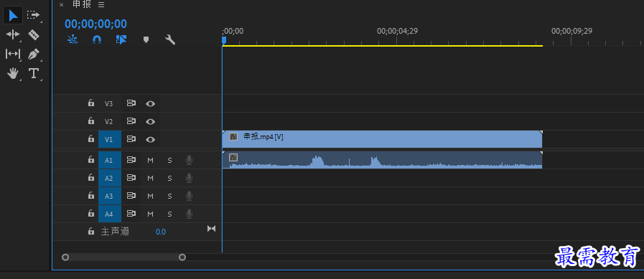This screenshot has height=279, width=644.
Task: Toggle lock on track A3
Action: 90,196
